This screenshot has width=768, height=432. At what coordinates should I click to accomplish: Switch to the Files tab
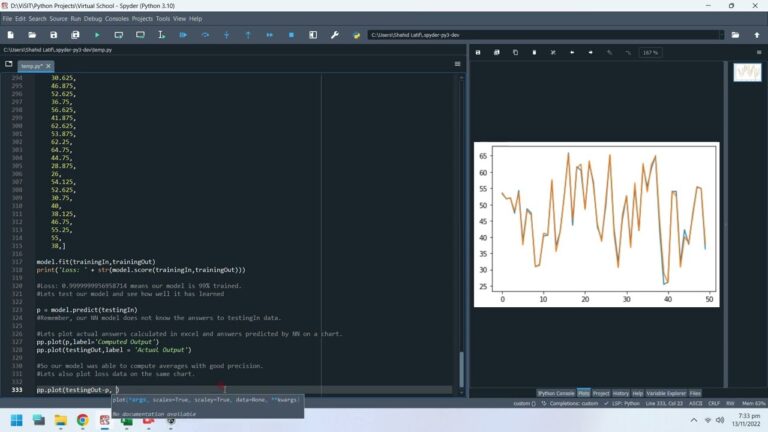(695, 393)
